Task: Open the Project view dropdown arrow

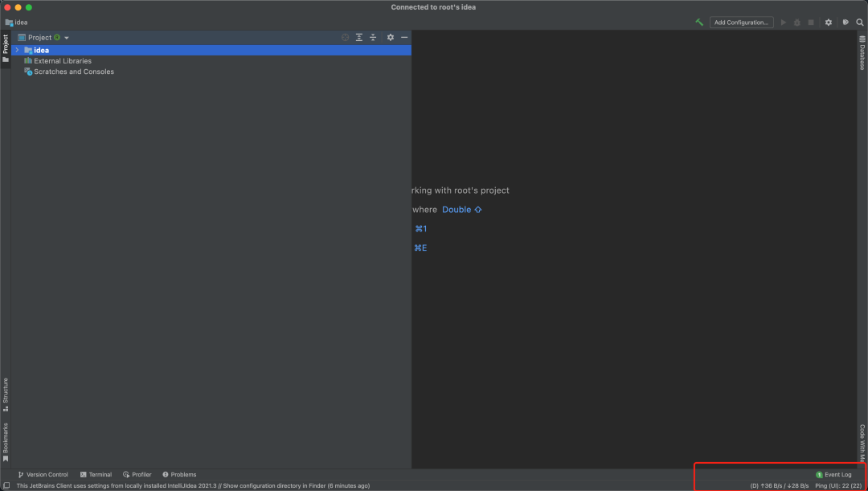Action: tap(67, 38)
